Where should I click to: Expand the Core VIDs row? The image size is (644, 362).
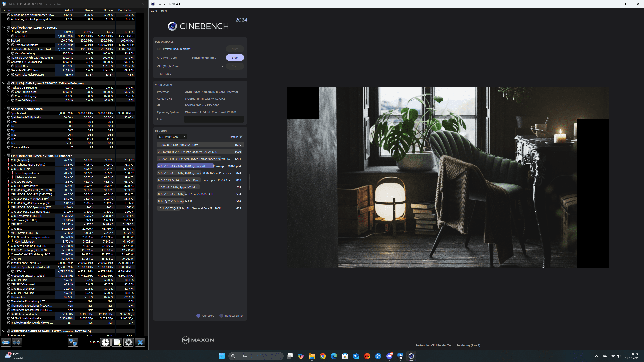point(8,32)
